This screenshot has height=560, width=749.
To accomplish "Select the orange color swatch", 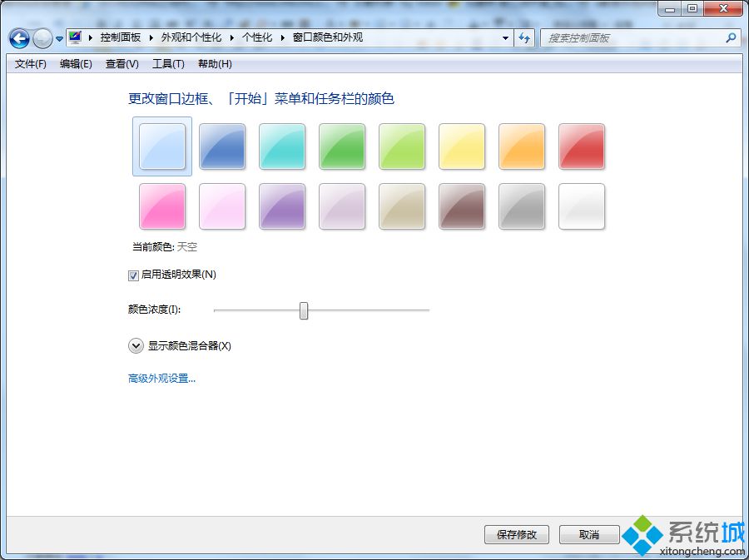I will point(522,146).
